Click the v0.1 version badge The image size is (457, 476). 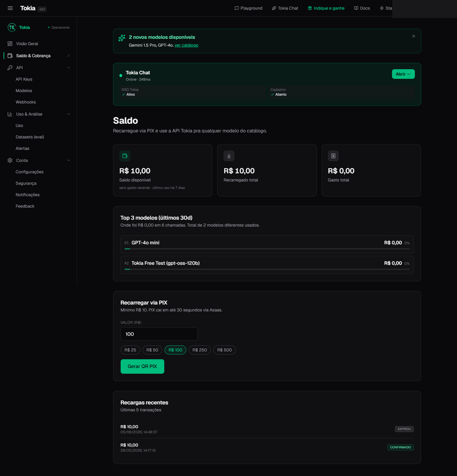(42, 9)
